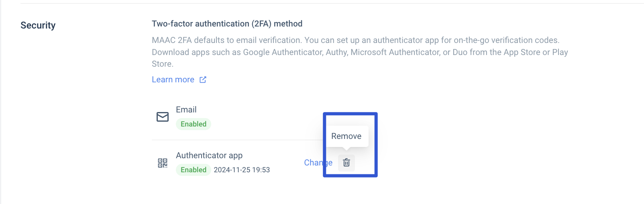Screen dimensions: 644x204
Task: Click Change for the Authenticator app
Action: [318, 163]
